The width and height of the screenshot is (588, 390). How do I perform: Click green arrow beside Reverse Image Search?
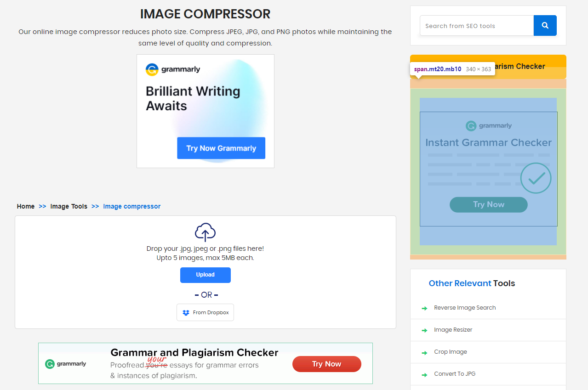pyautogui.click(x=424, y=308)
